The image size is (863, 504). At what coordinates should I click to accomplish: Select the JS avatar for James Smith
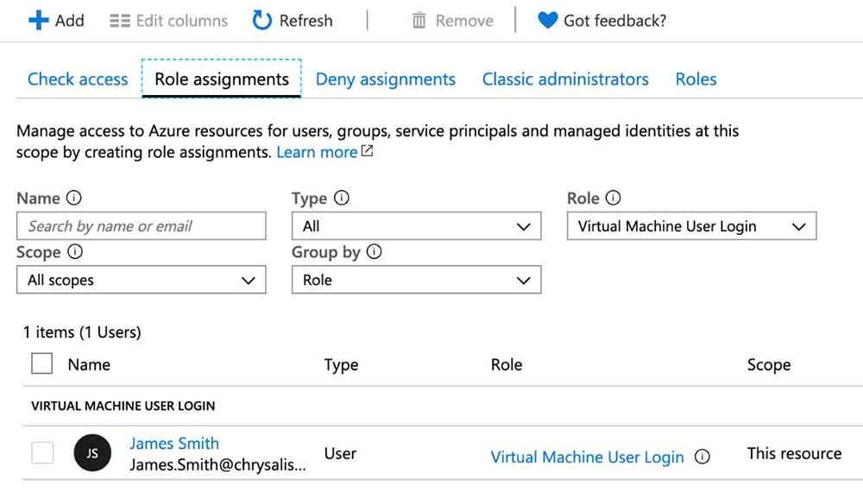tap(92, 453)
